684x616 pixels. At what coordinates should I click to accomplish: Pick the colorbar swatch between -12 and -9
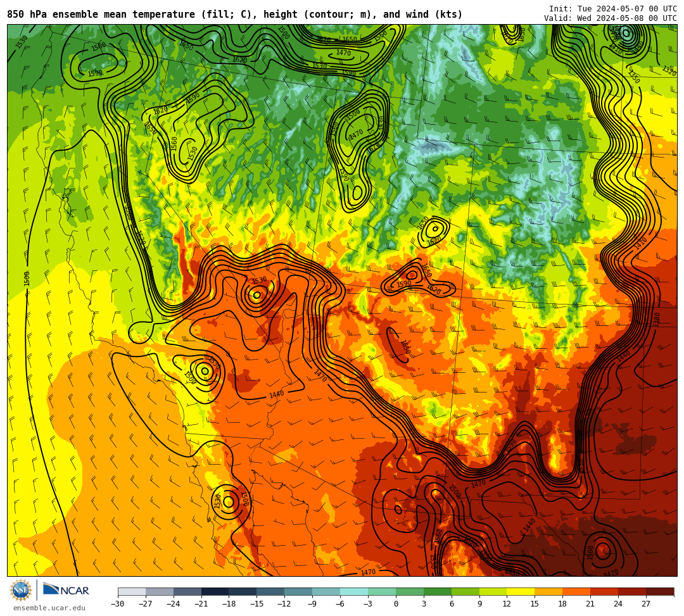tap(298, 591)
